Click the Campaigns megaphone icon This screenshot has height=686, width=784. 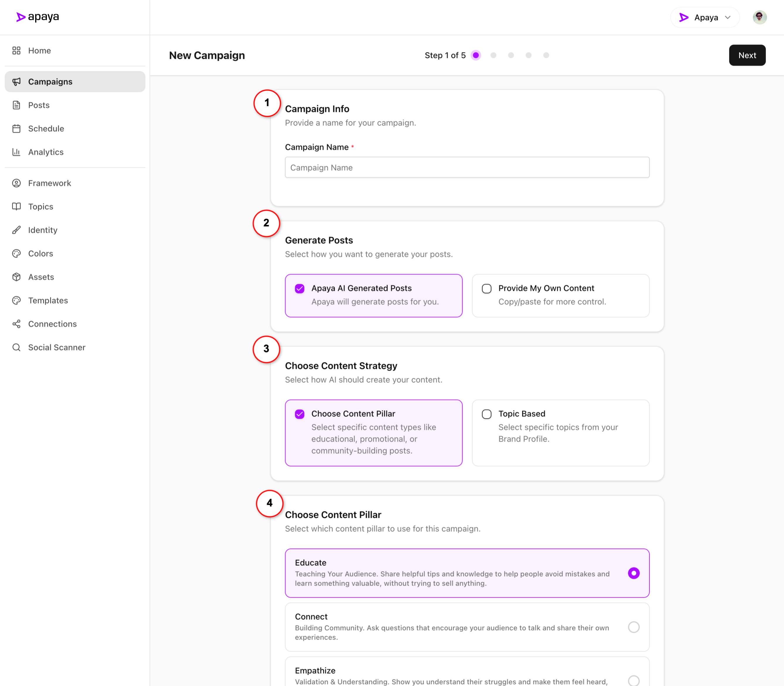coord(16,81)
